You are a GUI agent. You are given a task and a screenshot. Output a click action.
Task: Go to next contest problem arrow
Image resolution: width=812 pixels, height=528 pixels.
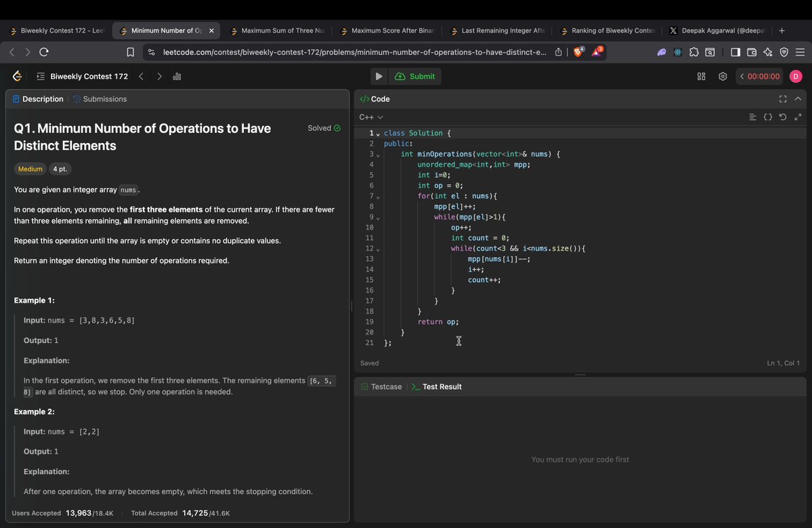pos(159,76)
